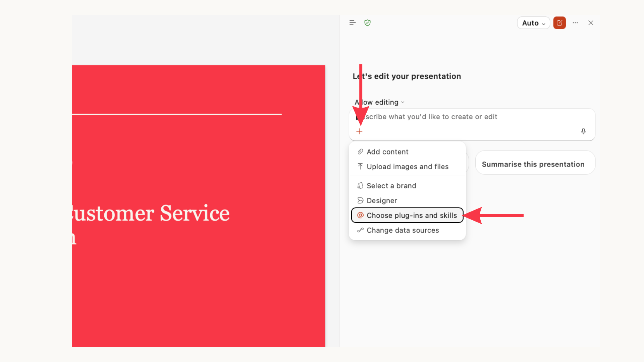Click the brand icon beside Select a brand

point(360,186)
